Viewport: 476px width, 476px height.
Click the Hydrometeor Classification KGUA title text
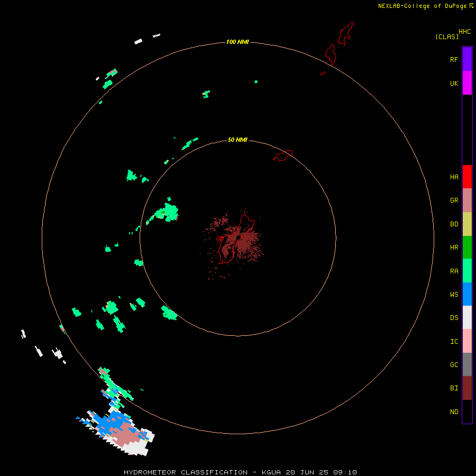coord(240,472)
